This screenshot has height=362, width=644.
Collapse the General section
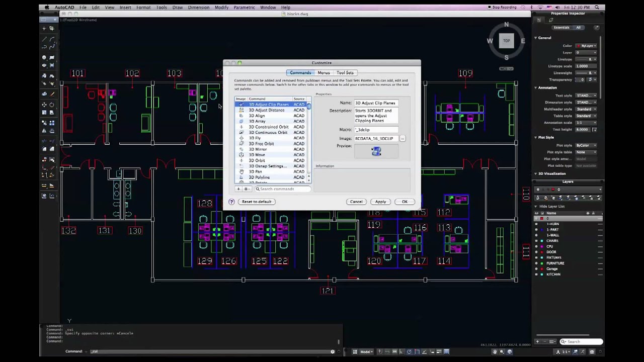535,38
